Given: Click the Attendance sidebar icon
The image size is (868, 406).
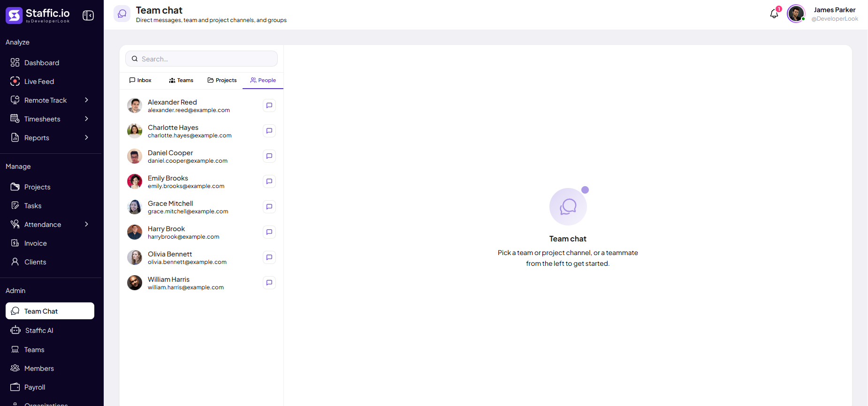Looking at the screenshot, I should click(x=15, y=224).
